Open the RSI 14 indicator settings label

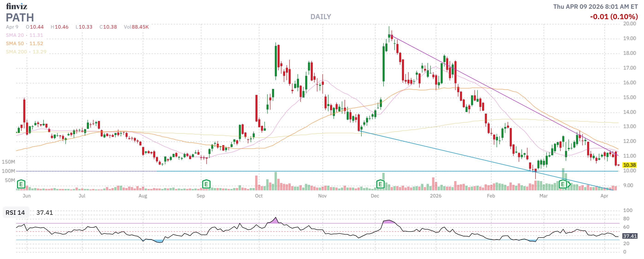click(15, 212)
